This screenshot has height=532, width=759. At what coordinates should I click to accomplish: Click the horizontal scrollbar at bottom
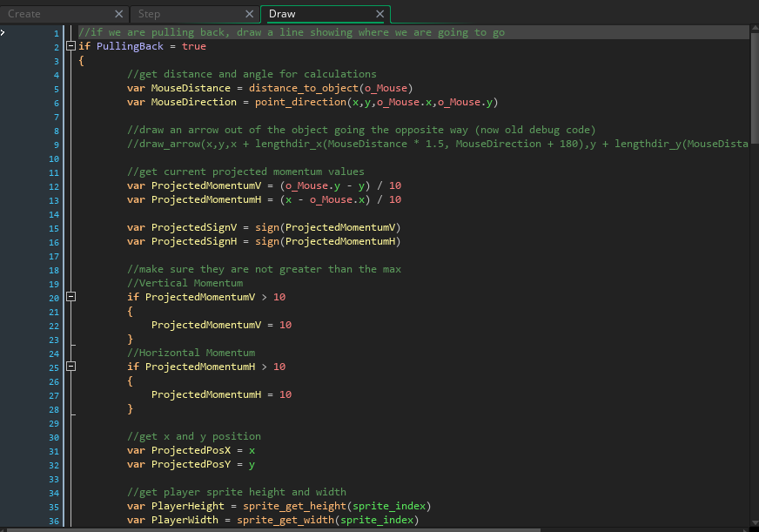(x=273, y=530)
